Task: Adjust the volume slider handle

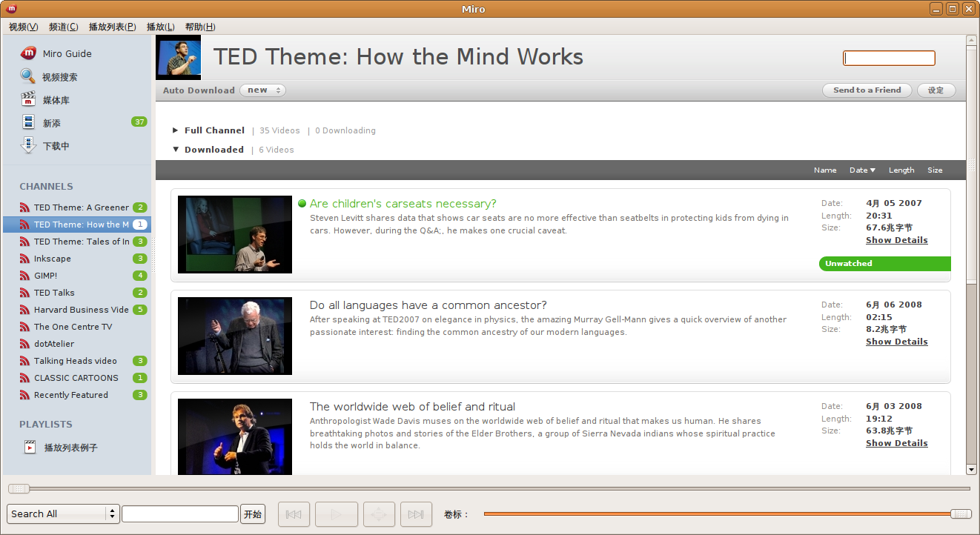Action: (x=961, y=514)
